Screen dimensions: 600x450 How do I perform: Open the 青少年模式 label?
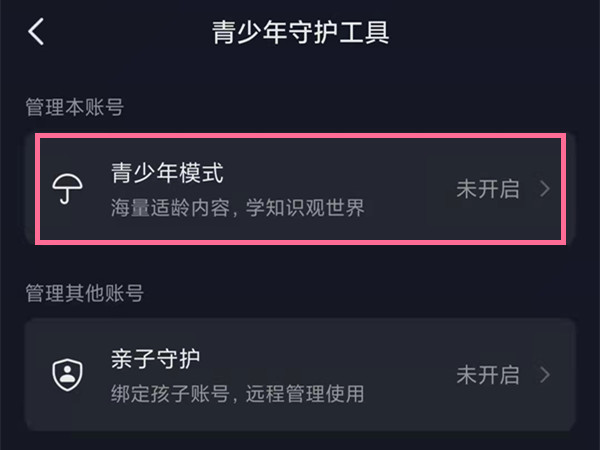(x=166, y=174)
